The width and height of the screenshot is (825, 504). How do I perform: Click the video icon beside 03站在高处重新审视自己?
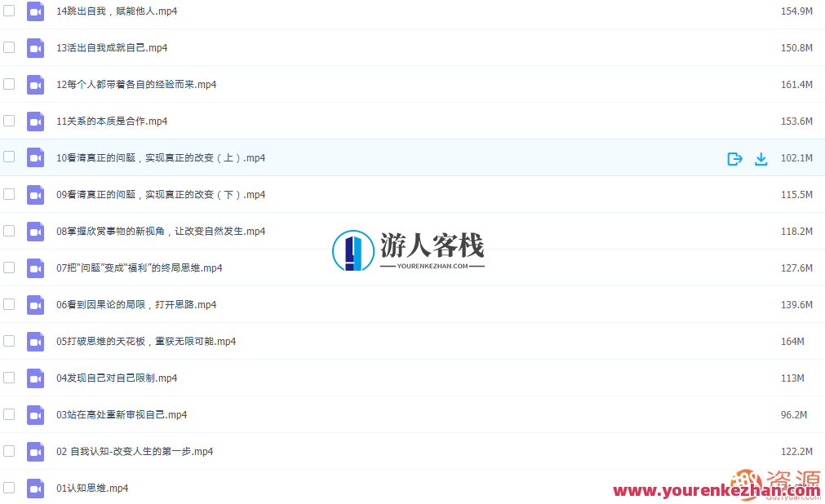pyautogui.click(x=35, y=414)
